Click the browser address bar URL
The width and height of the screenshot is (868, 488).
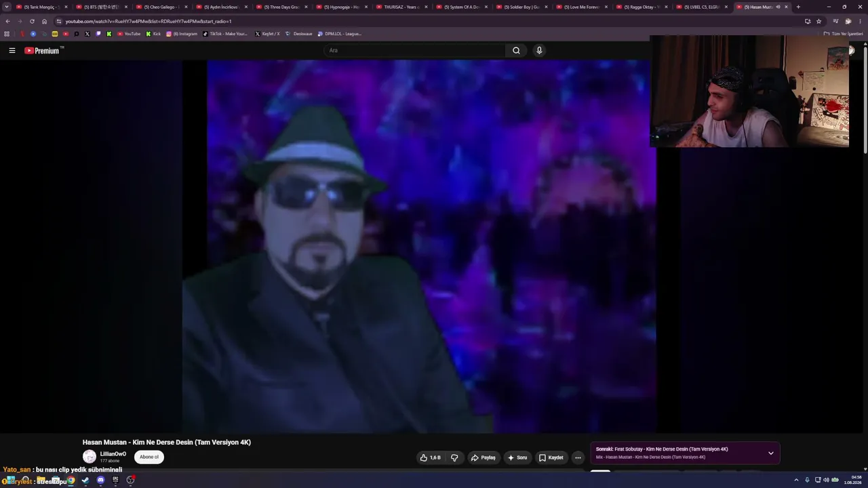[x=148, y=21]
